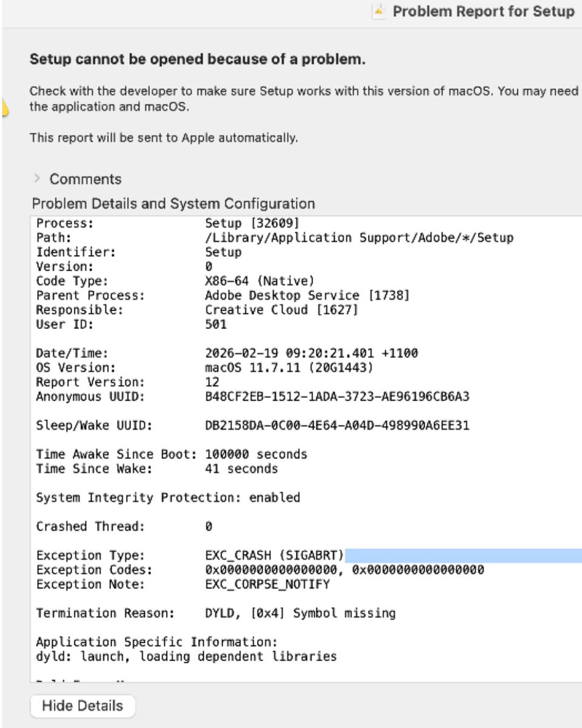582x728 pixels.
Task: Click the Version value '0'
Action: 209,266
